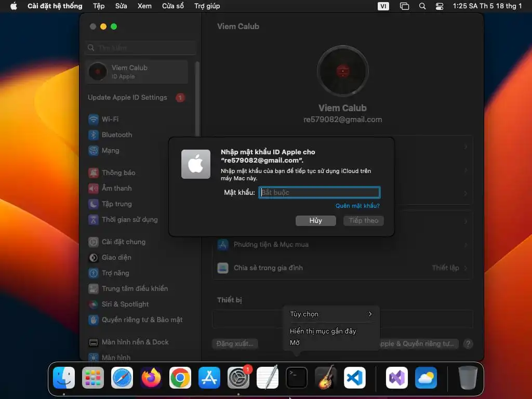Click the profile avatar picture
The image size is (532, 399).
click(x=343, y=71)
